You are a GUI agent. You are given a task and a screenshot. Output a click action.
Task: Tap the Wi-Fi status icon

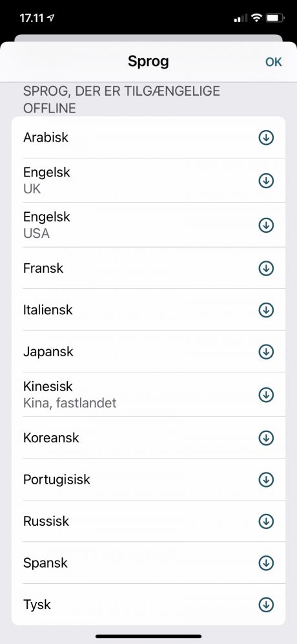pyautogui.click(x=257, y=18)
